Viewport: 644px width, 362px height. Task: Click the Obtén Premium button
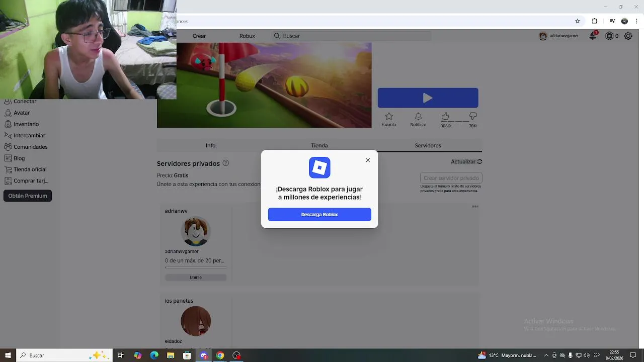(28, 196)
